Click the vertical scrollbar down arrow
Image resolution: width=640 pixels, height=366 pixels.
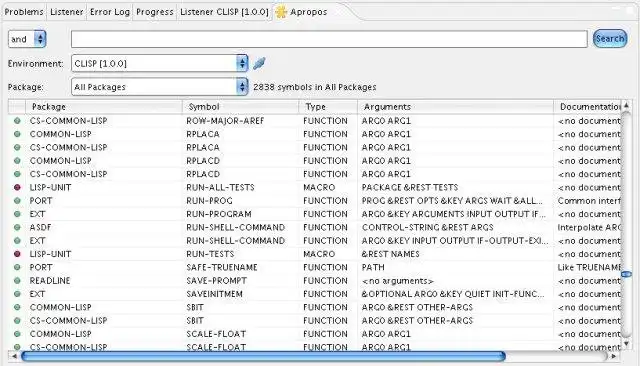click(626, 344)
